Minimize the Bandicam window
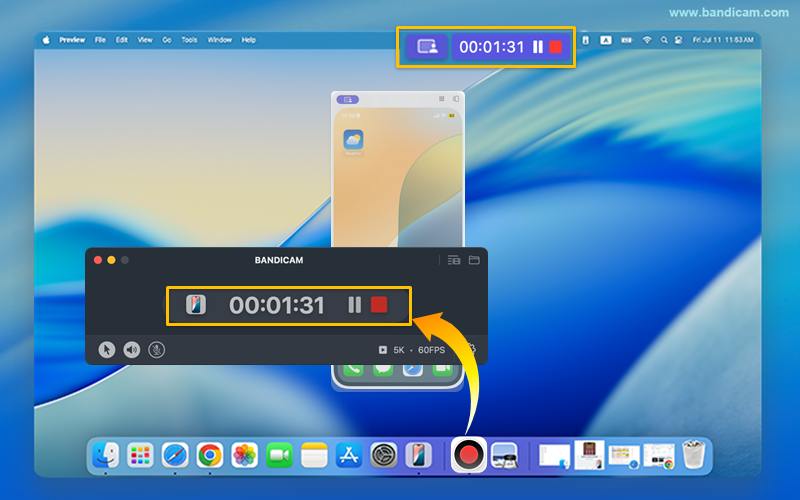Image resolution: width=800 pixels, height=500 pixels. (x=111, y=260)
